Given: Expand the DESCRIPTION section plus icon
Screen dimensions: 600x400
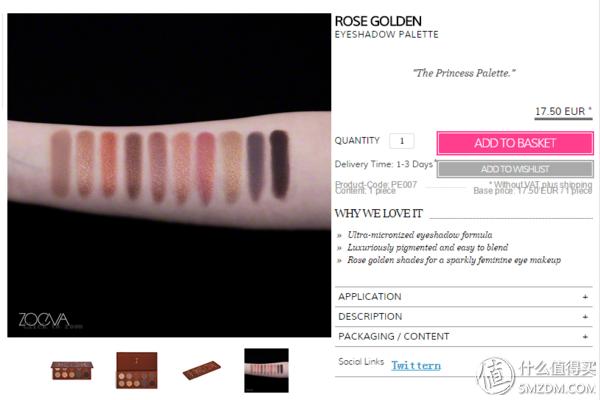Looking at the screenshot, I should pyautogui.click(x=585, y=317).
